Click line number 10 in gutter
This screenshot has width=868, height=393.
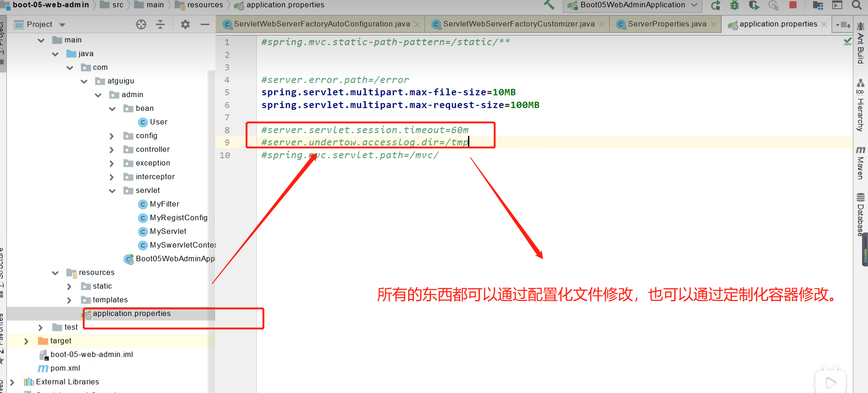(x=225, y=155)
